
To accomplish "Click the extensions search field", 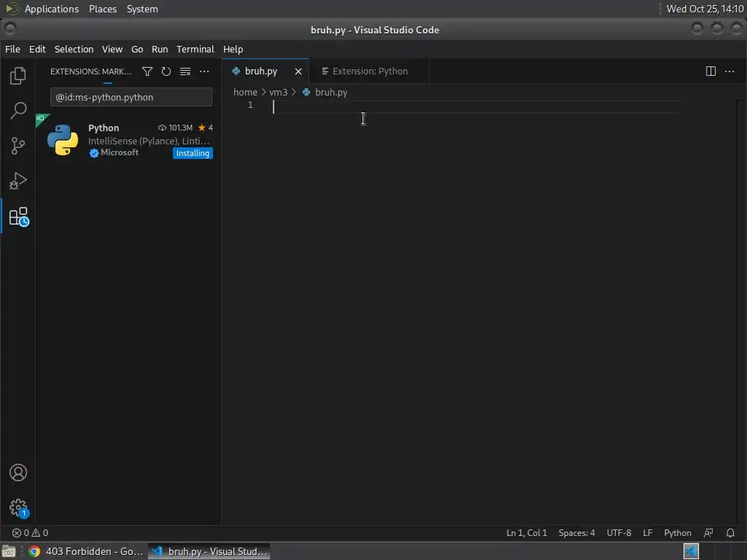I will pyautogui.click(x=131, y=97).
